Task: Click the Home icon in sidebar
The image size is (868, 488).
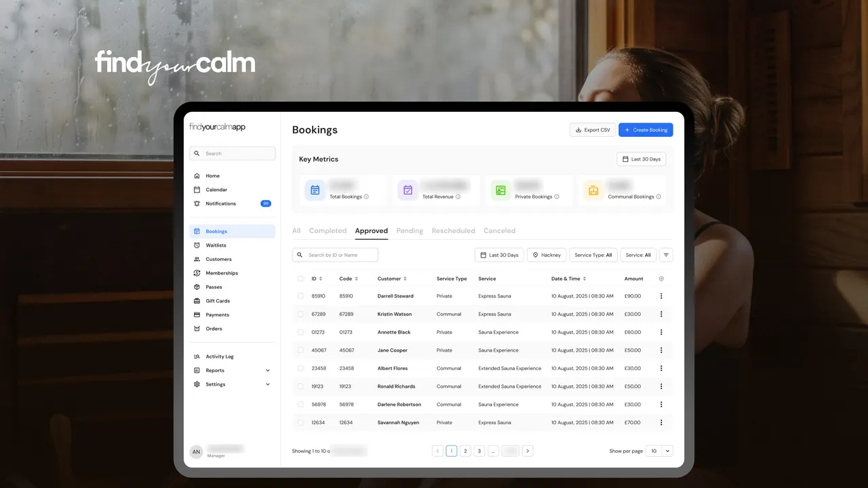Action: pyautogui.click(x=197, y=176)
